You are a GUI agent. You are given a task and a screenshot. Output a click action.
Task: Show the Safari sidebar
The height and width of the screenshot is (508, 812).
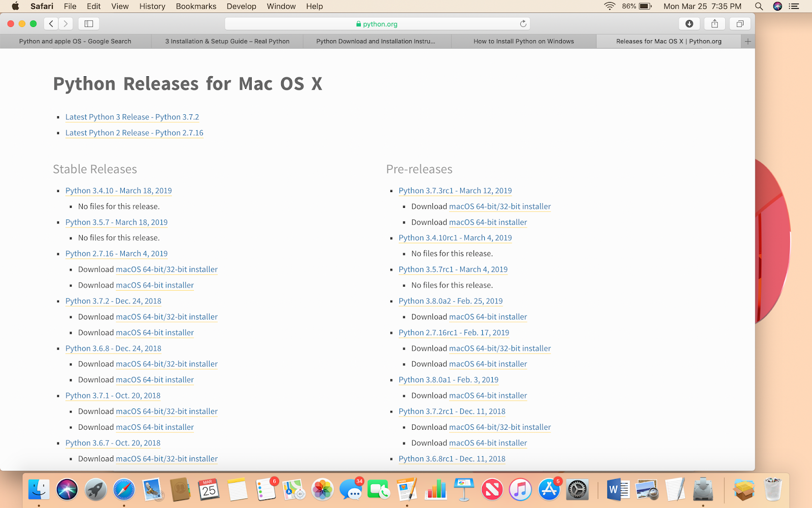[x=89, y=23]
